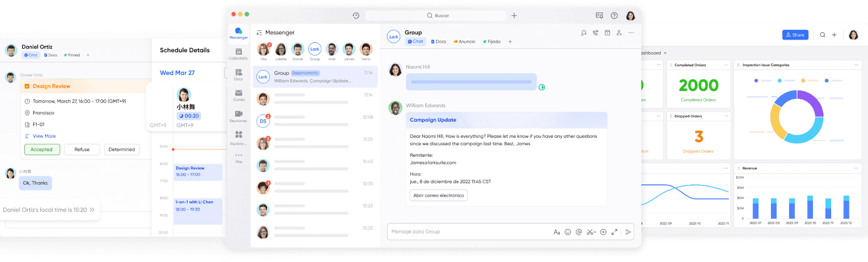Open the history clock icon beside search

coord(356,16)
